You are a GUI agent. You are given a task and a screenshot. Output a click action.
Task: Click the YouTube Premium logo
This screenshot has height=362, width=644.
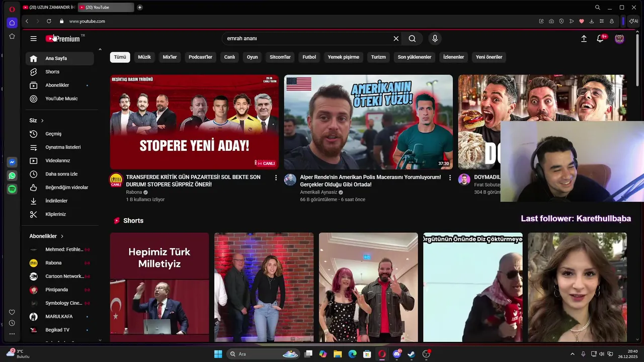pyautogui.click(x=62, y=39)
